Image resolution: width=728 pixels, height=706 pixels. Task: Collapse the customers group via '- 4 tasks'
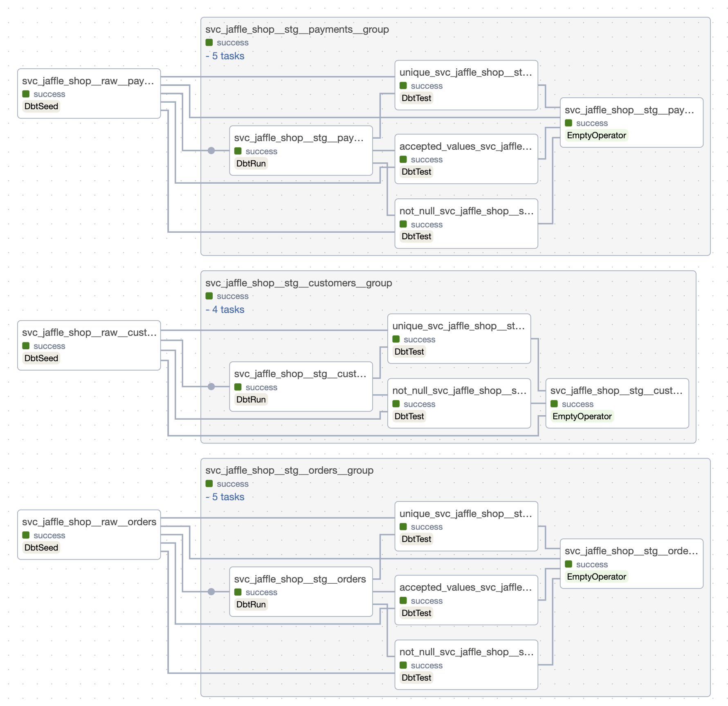point(225,310)
